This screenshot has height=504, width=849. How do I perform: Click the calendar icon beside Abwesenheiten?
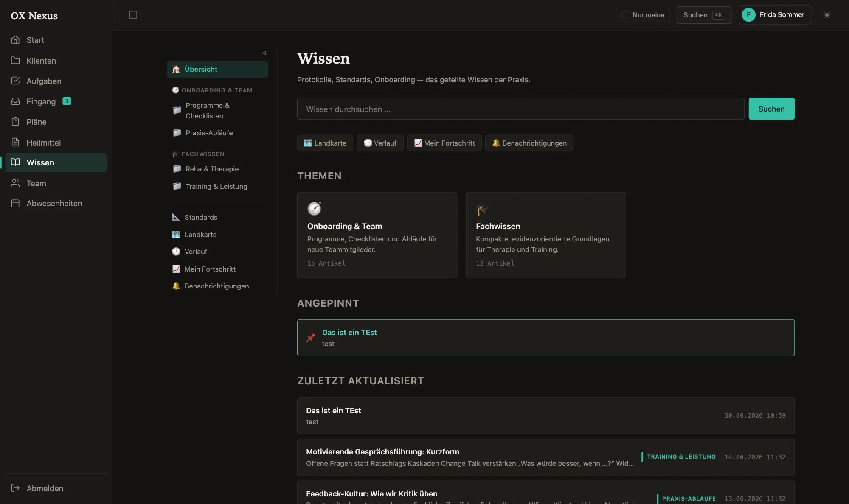click(x=15, y=203)
